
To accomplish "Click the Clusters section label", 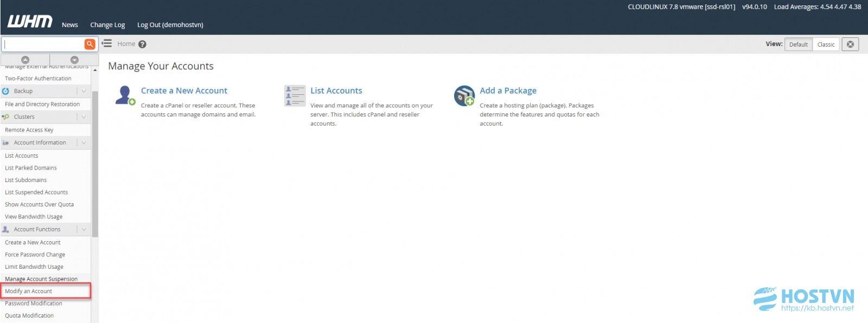I will 24,117.
